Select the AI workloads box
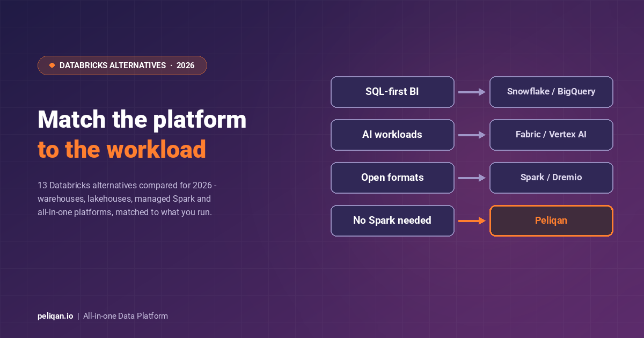The image size is (644, 338). (392, 135)
